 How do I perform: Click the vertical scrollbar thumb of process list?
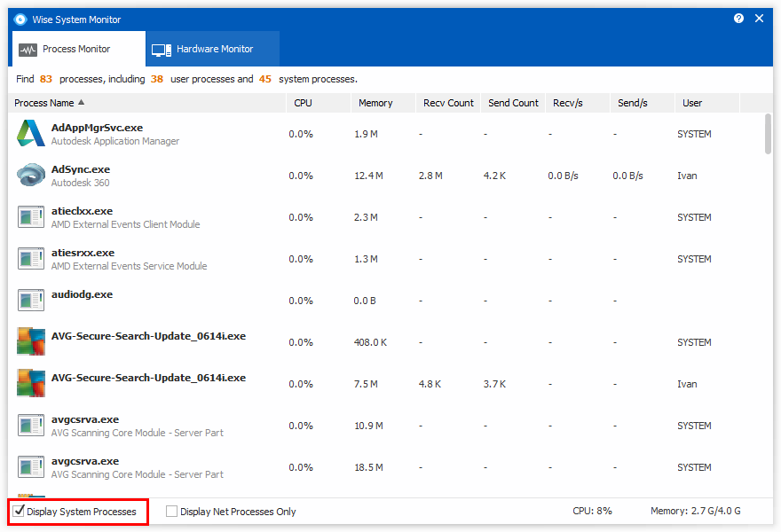(x=768, y=134)
